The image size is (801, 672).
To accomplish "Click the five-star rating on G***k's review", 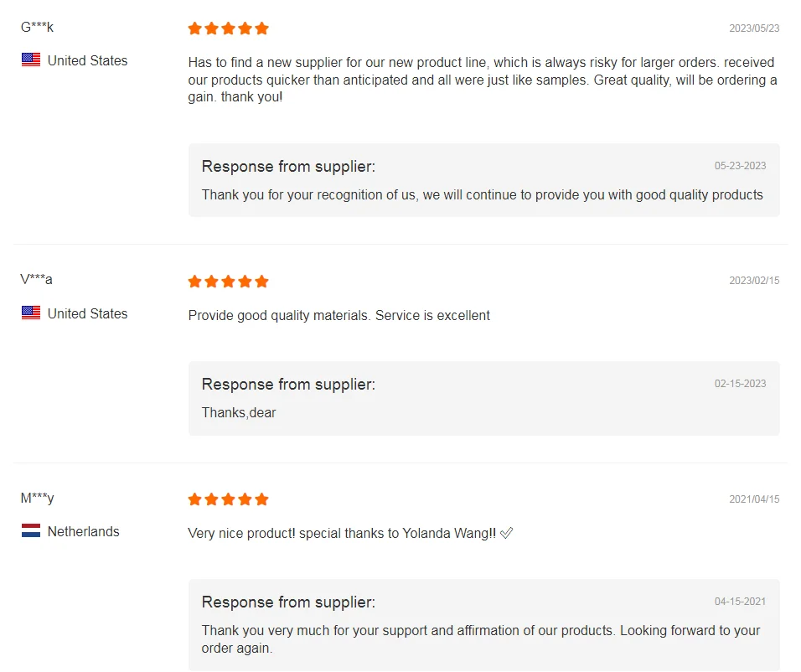I will pyautogui.click(x=228, y=28).
